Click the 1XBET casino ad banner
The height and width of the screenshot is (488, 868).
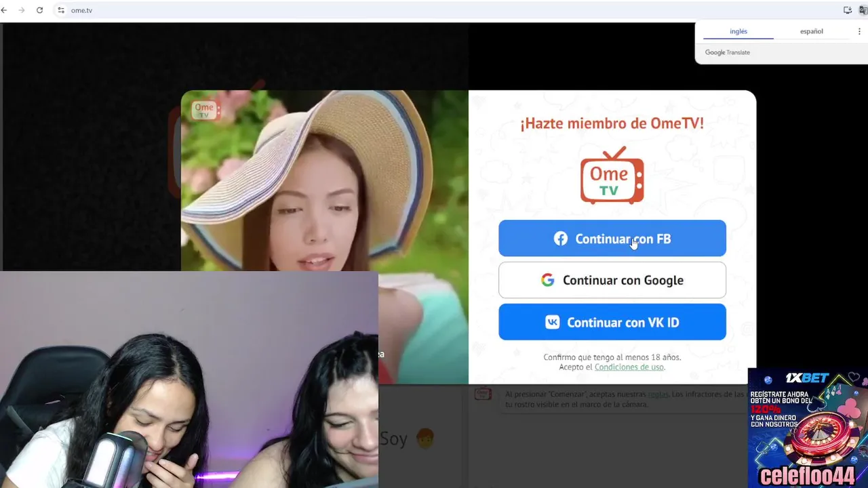808,428
